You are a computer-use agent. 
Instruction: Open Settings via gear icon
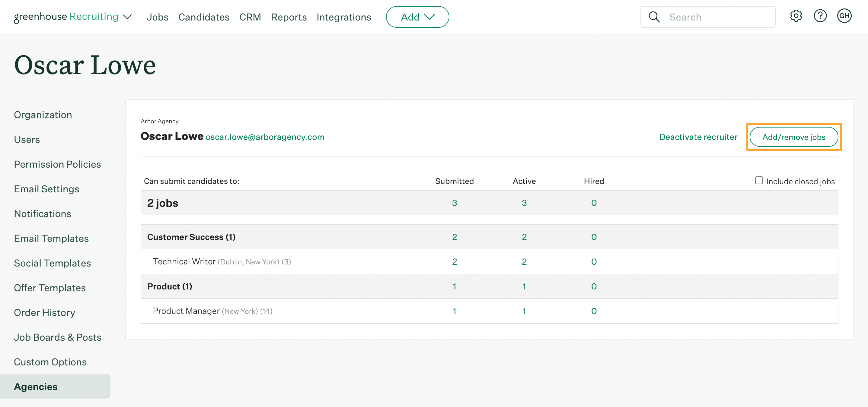pyautogui.click(x=796, y=17)
